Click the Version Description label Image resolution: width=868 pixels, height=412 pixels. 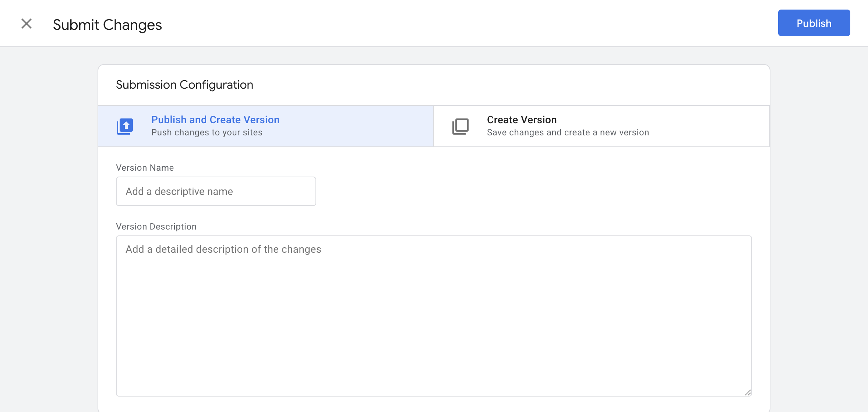pos(156,227)
